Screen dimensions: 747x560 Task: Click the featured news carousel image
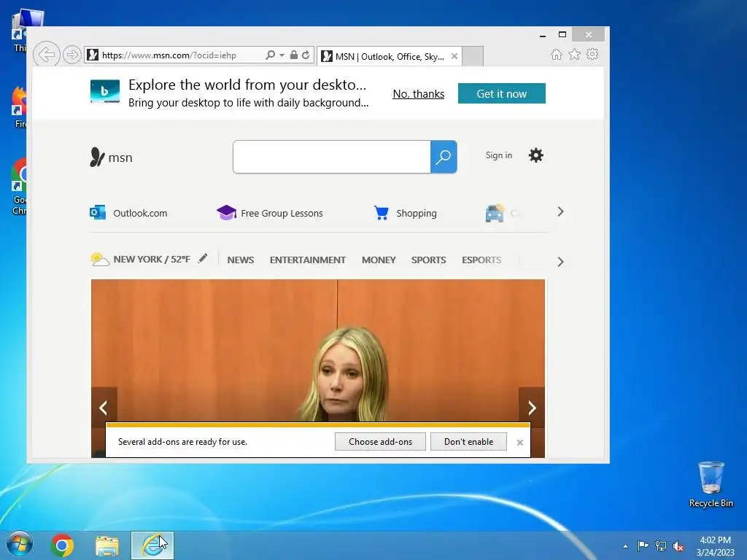[318, 351]
